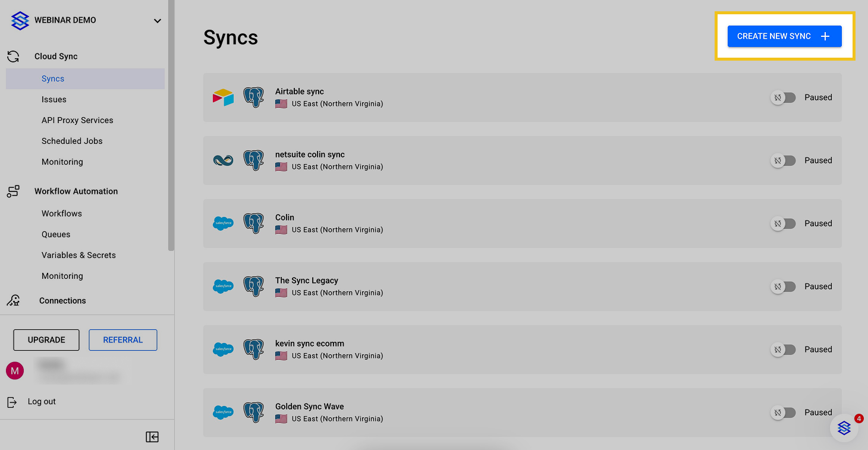Click the Log out arrow icon
Image resolution: width=868 pixels, height=450 pixels.
12,402
